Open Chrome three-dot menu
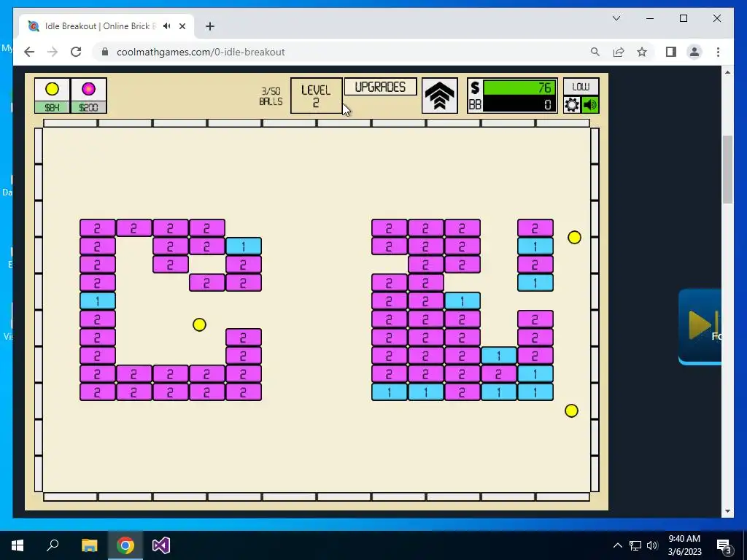 718,52
